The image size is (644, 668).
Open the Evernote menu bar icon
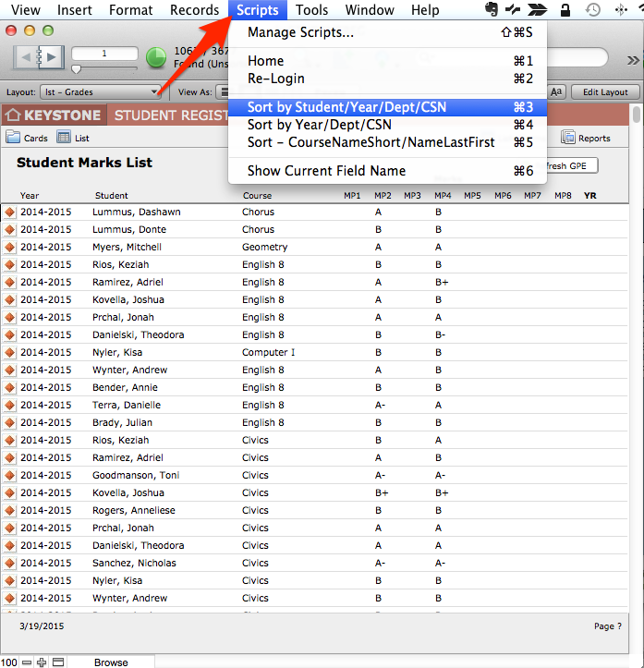coord(492,10)
